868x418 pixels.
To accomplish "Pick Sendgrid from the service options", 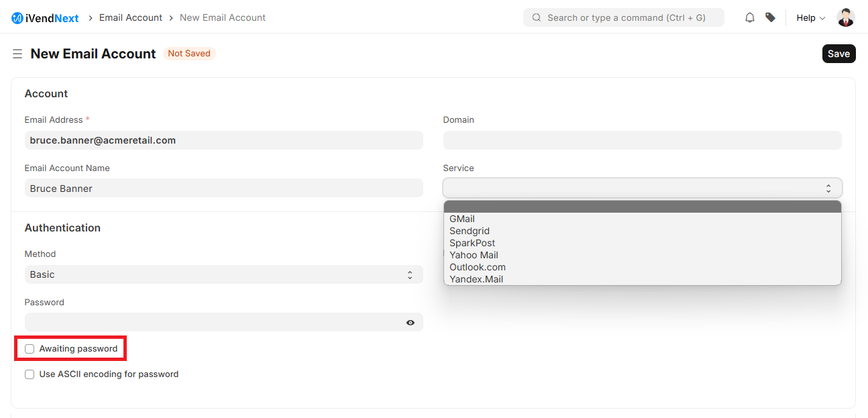I will pos(469,231).
